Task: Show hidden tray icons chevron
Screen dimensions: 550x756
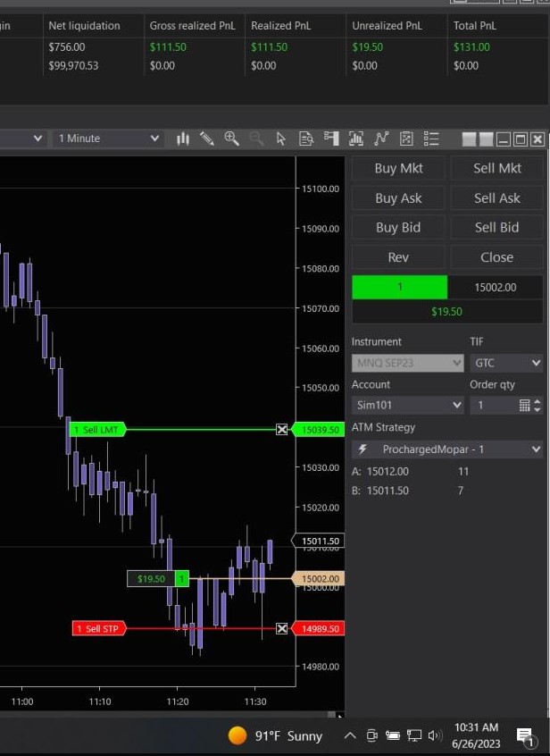Action: (350, 735)
